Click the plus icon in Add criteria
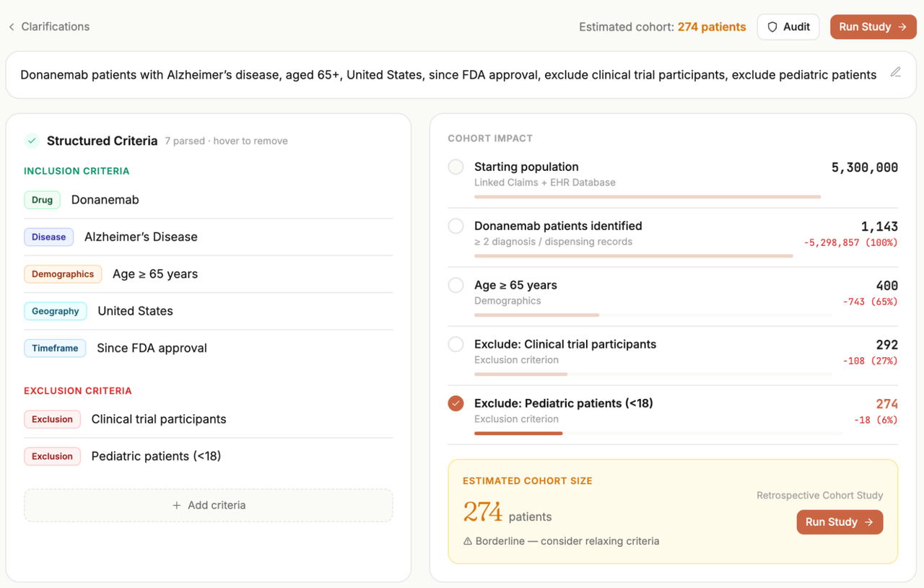The width and height of the screenshot is (924, 588). [x=177, y=505]
